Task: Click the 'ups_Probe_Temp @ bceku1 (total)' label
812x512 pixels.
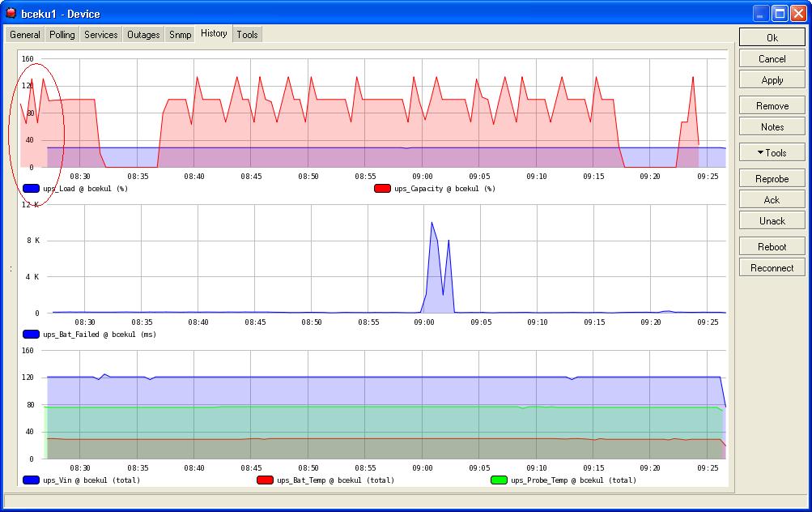Action: [574, 480]
